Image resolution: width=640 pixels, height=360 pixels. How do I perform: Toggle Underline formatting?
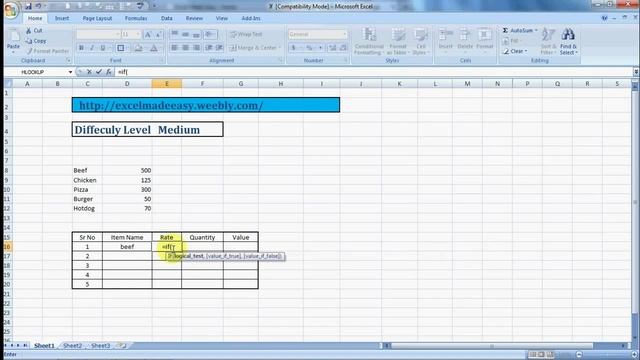[x=103, y=48]
